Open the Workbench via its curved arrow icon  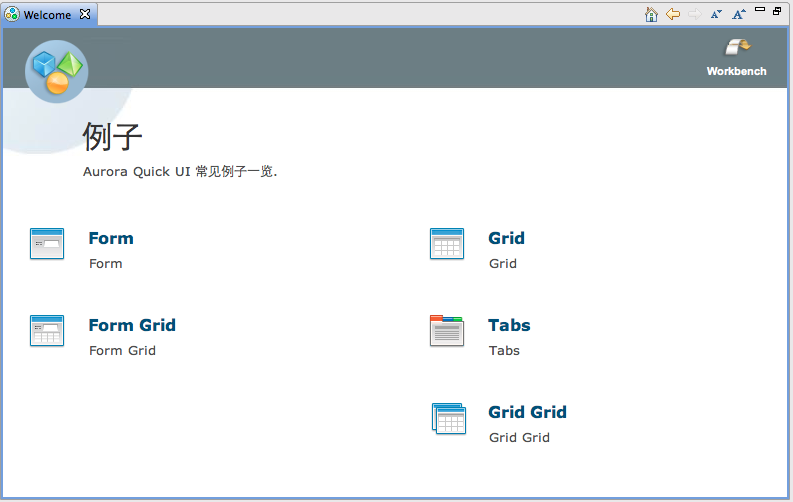[738, 48]
